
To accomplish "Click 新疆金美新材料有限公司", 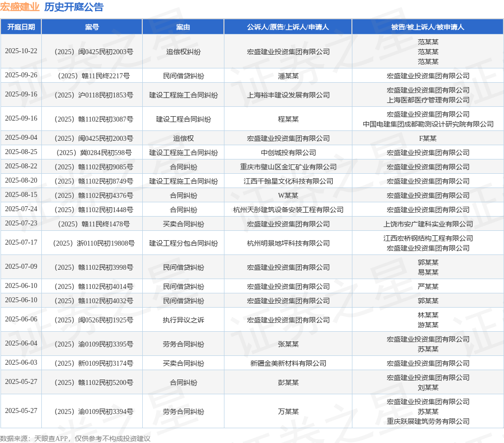I will pyautogui.click(x=288, y=363).
